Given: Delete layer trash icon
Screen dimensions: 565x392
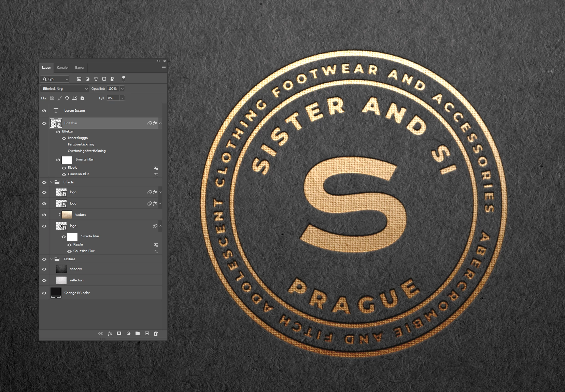Looking at the screenshot, I should click(156, 334).
